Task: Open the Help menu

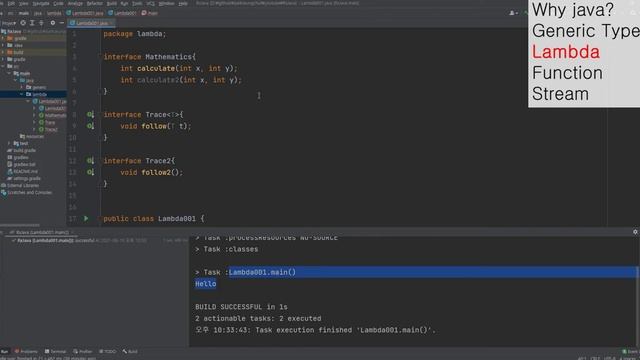Action: point(183,3)
